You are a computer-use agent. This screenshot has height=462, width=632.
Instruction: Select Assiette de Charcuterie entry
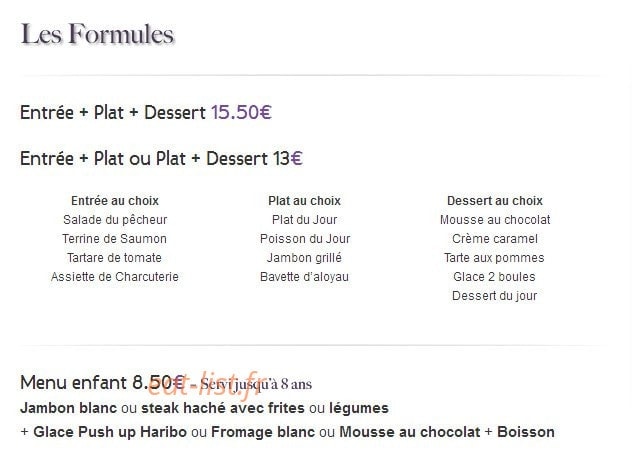(x=115, y=277)
